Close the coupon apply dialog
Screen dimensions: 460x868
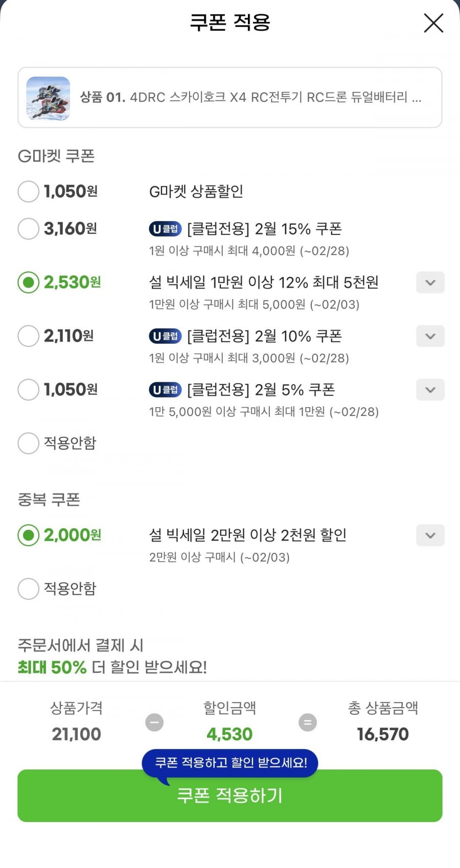pos(433,23)
